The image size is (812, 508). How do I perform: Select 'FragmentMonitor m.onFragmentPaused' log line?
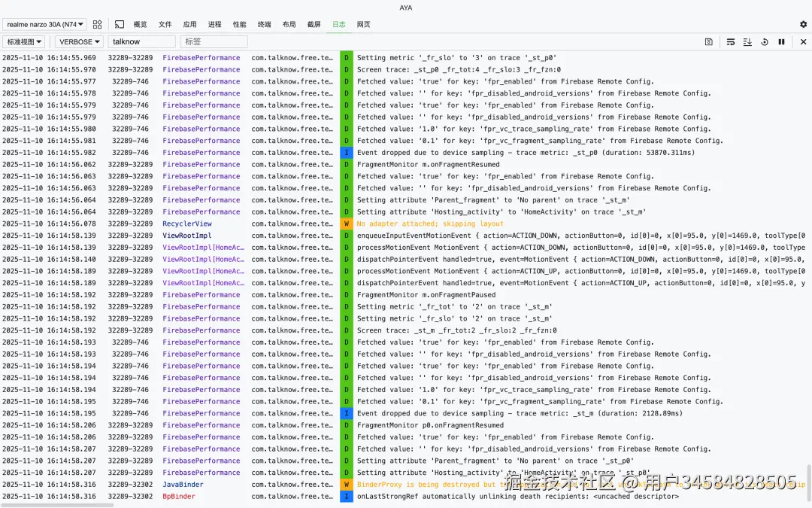426,295
